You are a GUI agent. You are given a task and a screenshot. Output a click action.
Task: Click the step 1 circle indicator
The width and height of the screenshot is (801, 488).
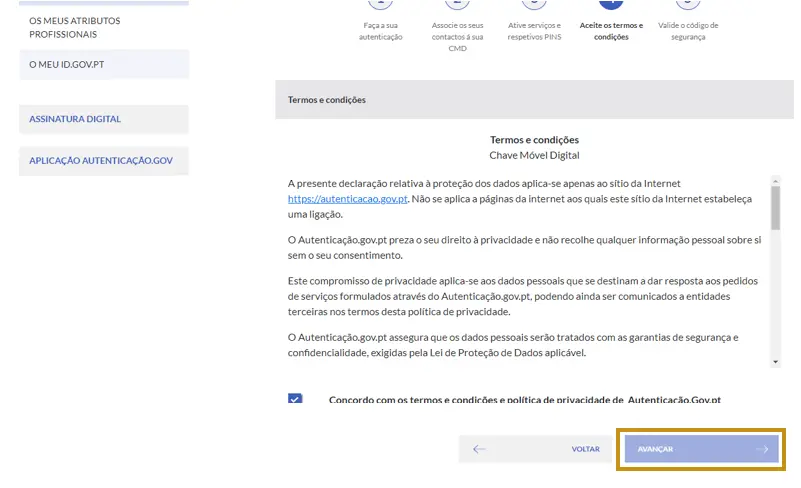coord(380,3)
